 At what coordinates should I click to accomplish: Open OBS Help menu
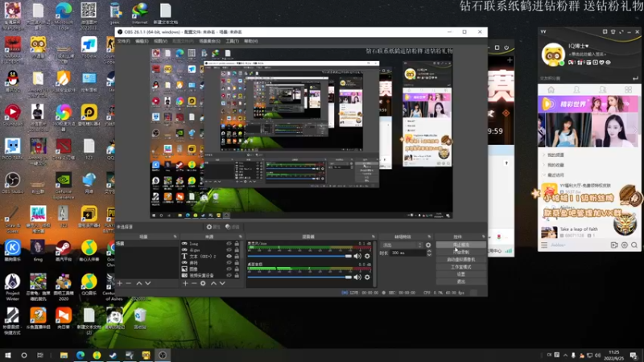(250, 41)
